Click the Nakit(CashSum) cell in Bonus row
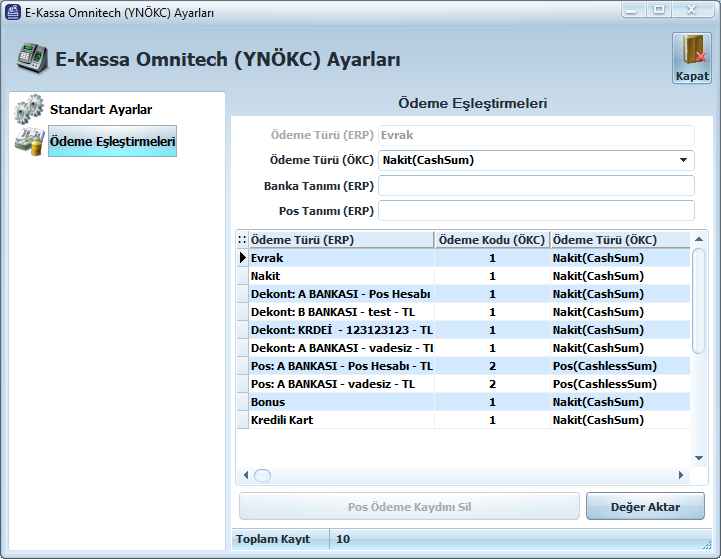This screenshot has height=559, width=721. point(620,402)
